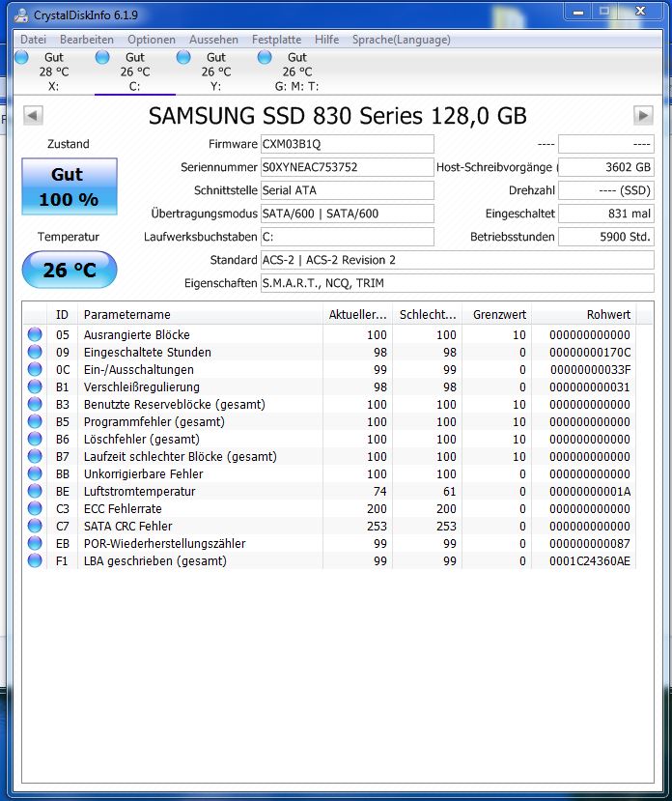Click the Parametername column header

tap(200, 315)
